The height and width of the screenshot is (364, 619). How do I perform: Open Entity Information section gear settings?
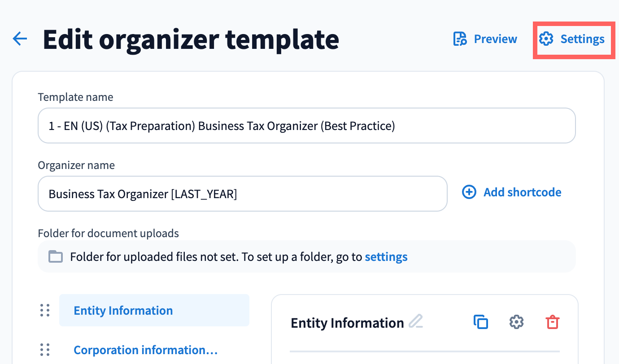(517, 322)
